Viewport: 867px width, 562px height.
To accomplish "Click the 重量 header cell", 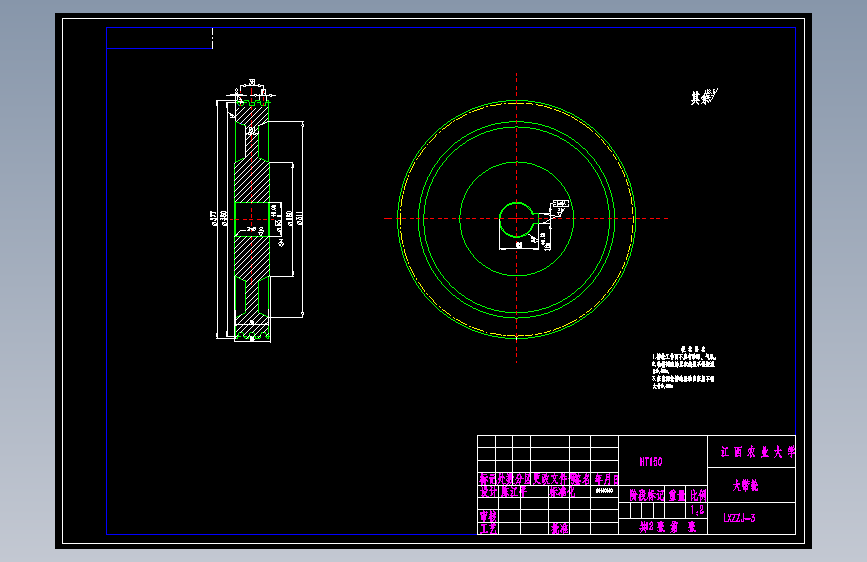I will [677, 495].
